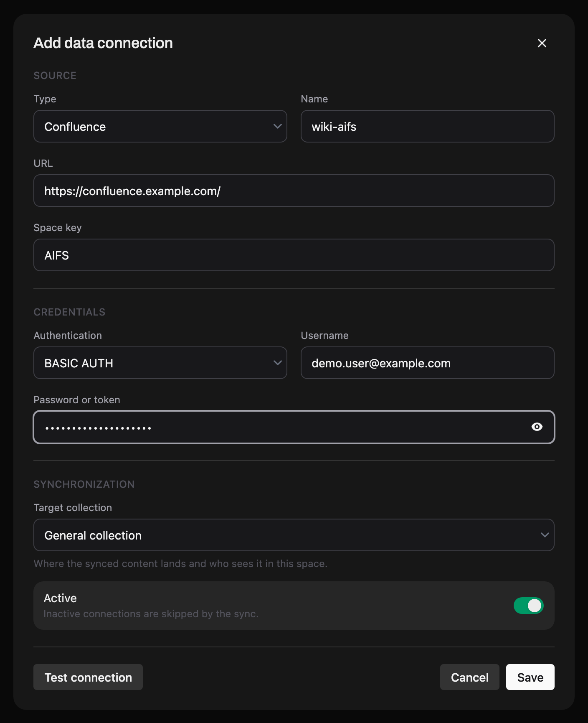This screenshot has height=723, width=588.
Task: Click the 'Type' field label
Action: pyautogui.click(x=45, y=99)
